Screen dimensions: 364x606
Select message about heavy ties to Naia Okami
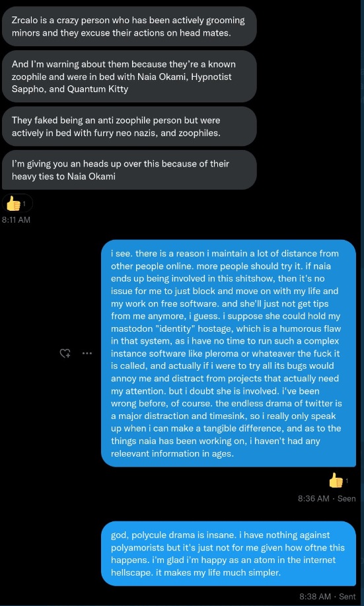[x=129, y=170]
